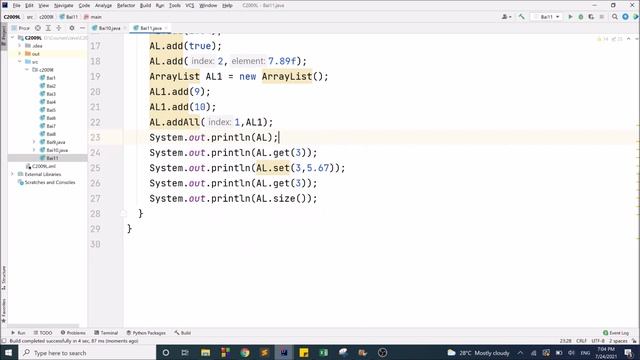Select Bai7 class in project tree
This screenshot has height=360, width=640.
point(47,126)
